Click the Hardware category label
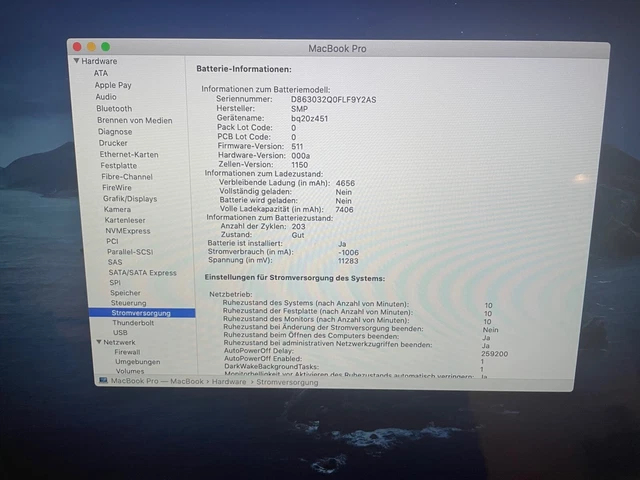 coord(99,61)
